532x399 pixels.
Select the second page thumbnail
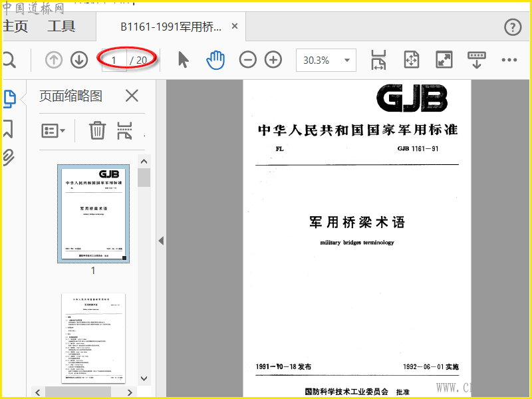tap(93, 338)
